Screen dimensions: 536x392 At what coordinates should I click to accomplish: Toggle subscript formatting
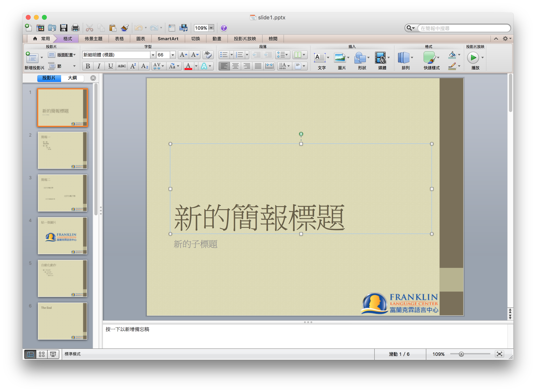pos(144,66)
